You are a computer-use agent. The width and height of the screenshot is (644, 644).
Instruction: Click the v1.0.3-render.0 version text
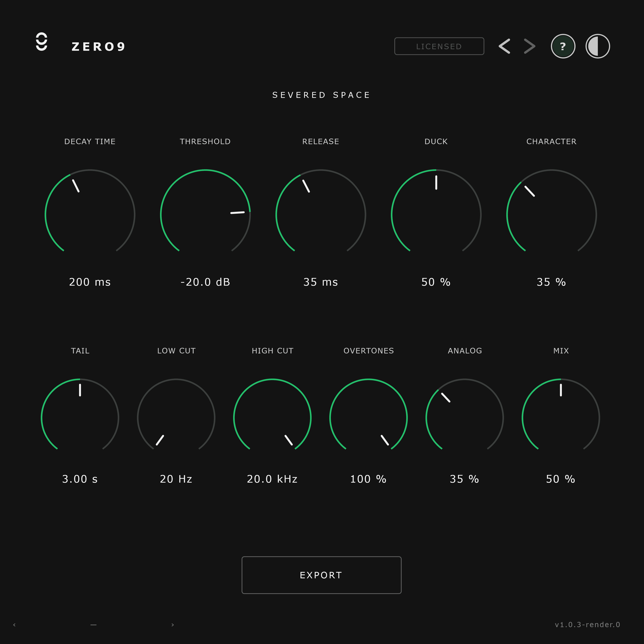click(x=587, y=625)
